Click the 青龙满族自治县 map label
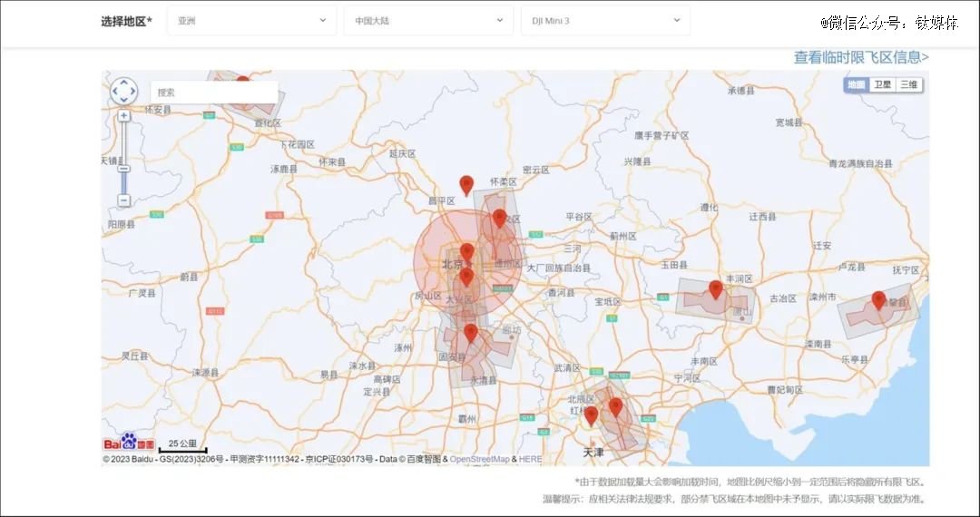Screen dimensions: 980x517 [860, 163]
